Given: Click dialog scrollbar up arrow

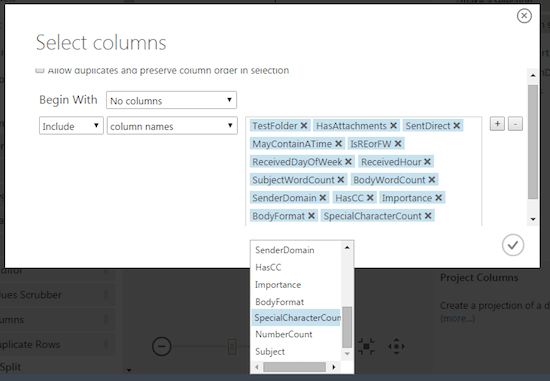Looking at the screenshot, I should (x=533, y=75).
